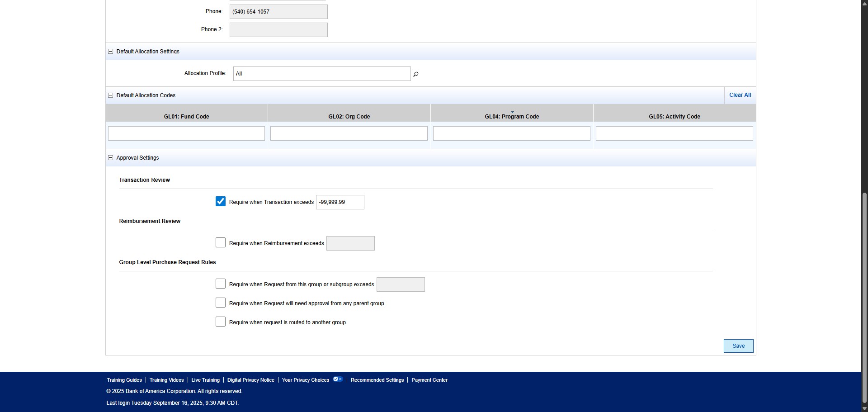Check Require when Request from group exceeds

point(221,284)
